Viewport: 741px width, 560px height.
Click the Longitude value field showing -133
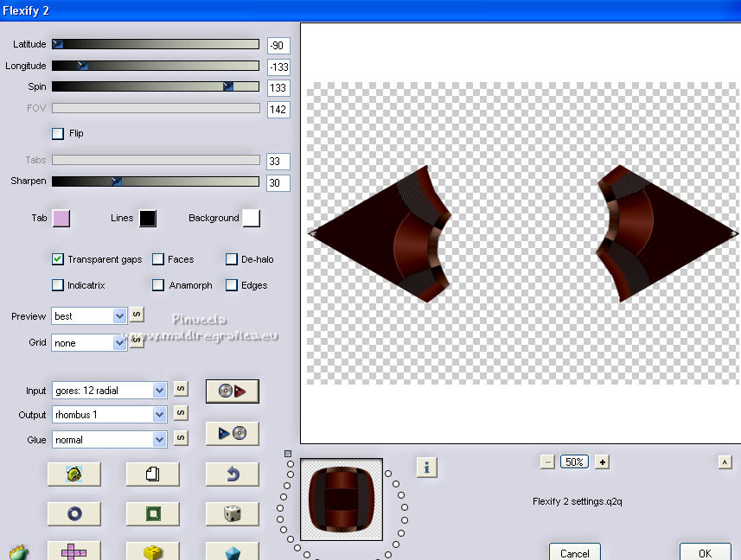[278, 67]
